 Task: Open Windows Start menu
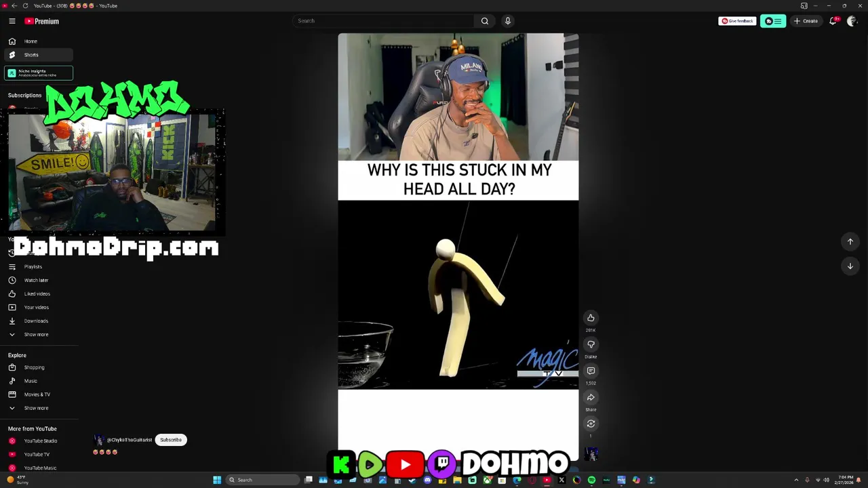pos(217,480)
